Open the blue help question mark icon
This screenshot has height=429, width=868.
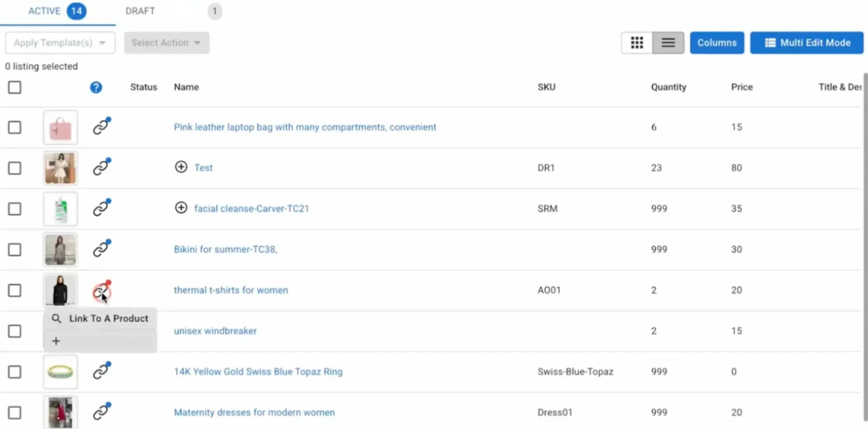(x=96, y=87)
